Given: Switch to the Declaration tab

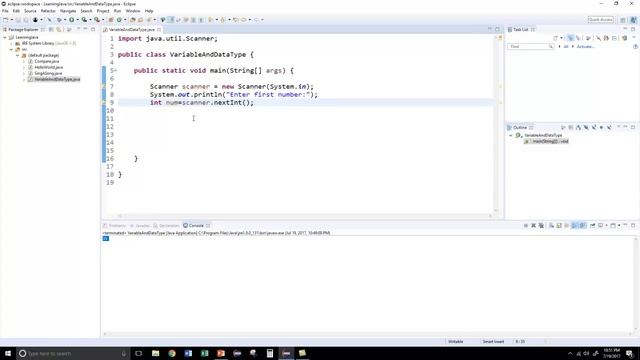Looking at the screenshot, I should [167, 226].
